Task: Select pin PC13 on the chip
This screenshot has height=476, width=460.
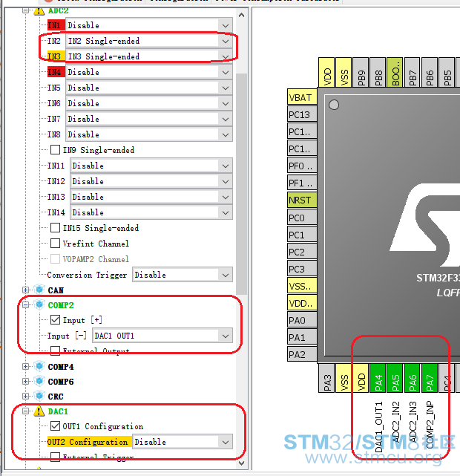Action: click(x=302, y=114)
